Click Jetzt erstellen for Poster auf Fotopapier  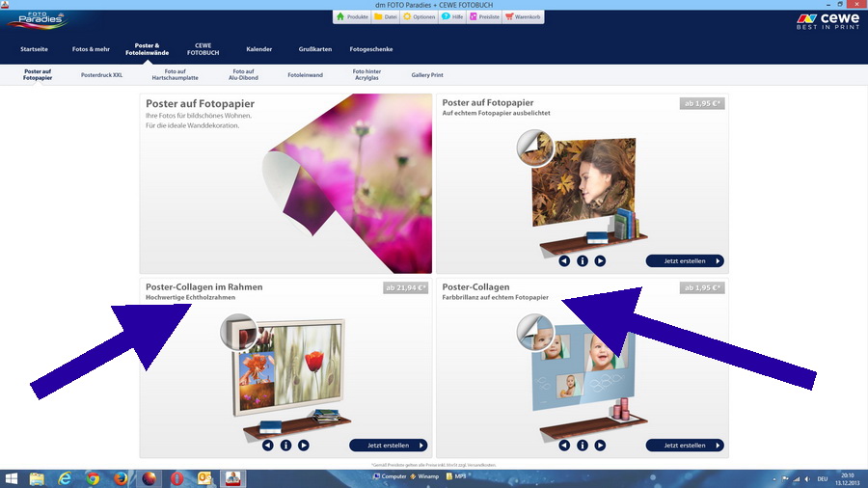click(x=685, y=260)
